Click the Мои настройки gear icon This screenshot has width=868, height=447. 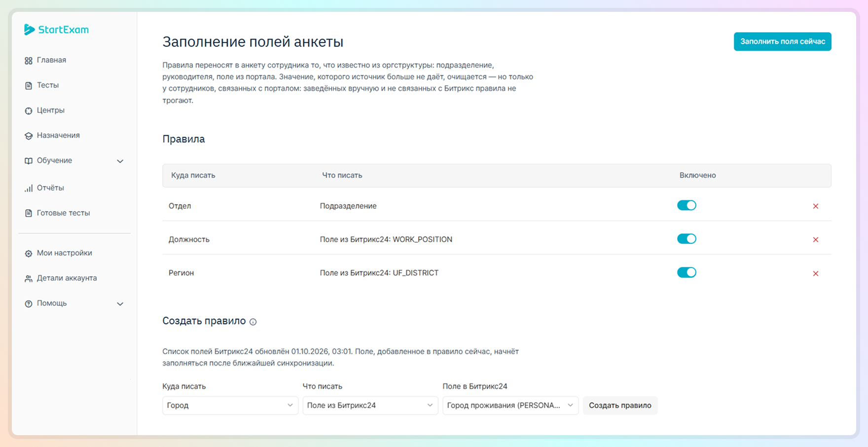point(29,254)
